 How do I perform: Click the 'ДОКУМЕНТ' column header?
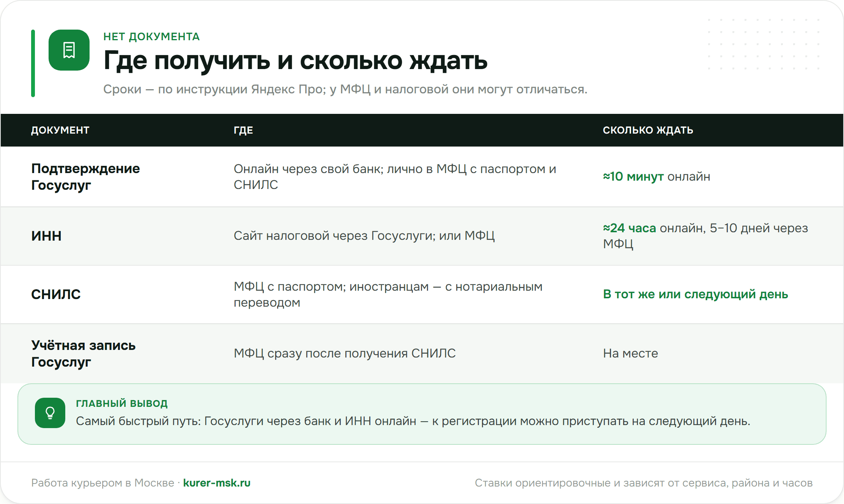point(60,130)
